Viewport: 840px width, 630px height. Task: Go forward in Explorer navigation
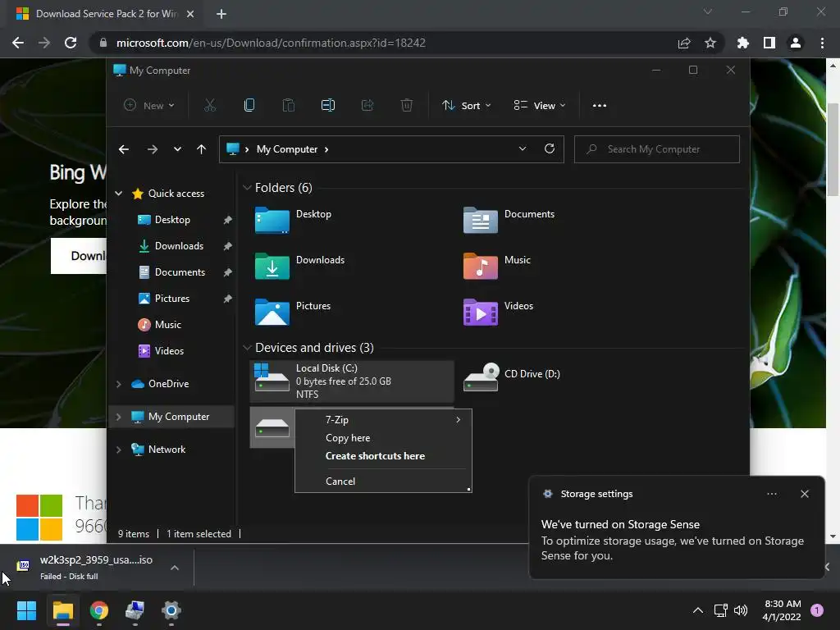[x=152, y=149]
